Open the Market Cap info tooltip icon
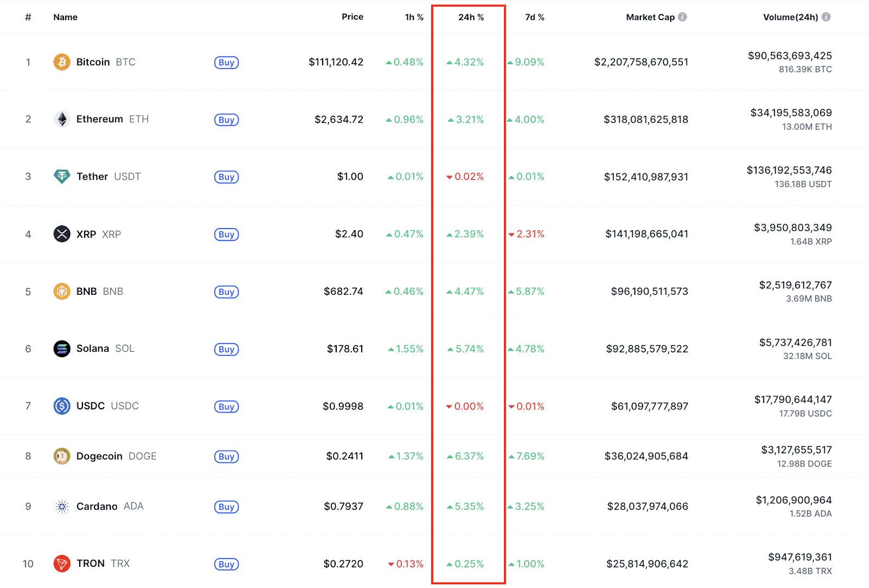 pyautogui.click(x=683, y=17)
